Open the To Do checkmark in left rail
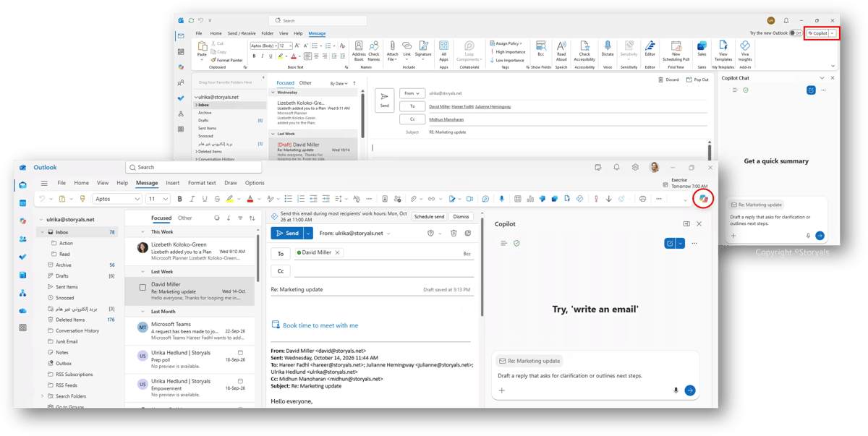The width and height of the screenshot is (868, 436). (23, 257)
